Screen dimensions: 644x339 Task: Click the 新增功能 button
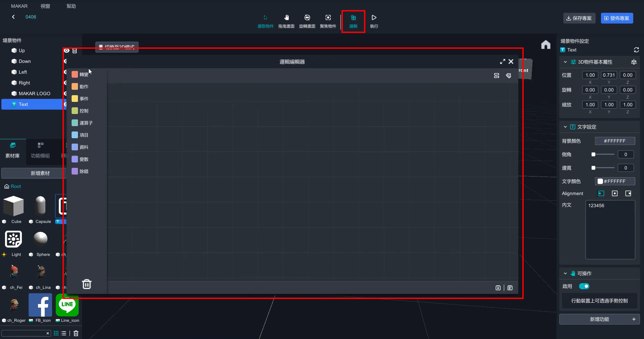[x=599, y=319]
